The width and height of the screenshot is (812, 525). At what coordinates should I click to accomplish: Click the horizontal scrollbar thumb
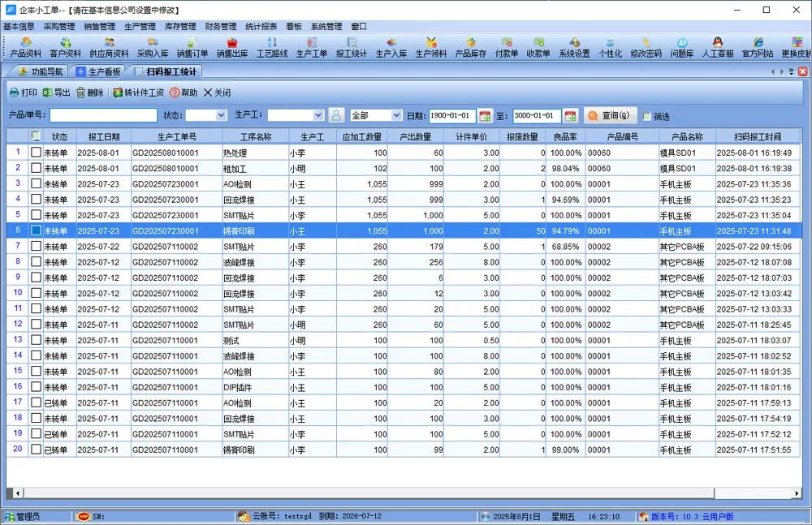(x=369, y=493)
